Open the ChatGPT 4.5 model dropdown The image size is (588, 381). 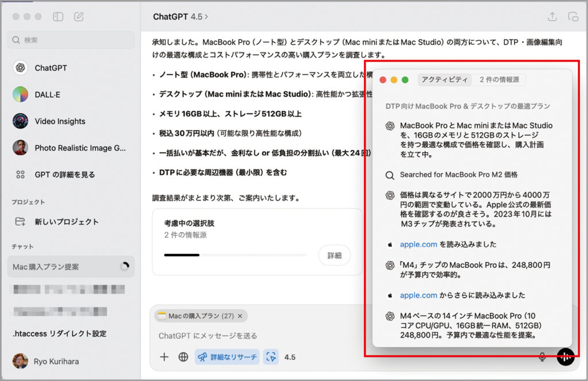pos(180,17)
